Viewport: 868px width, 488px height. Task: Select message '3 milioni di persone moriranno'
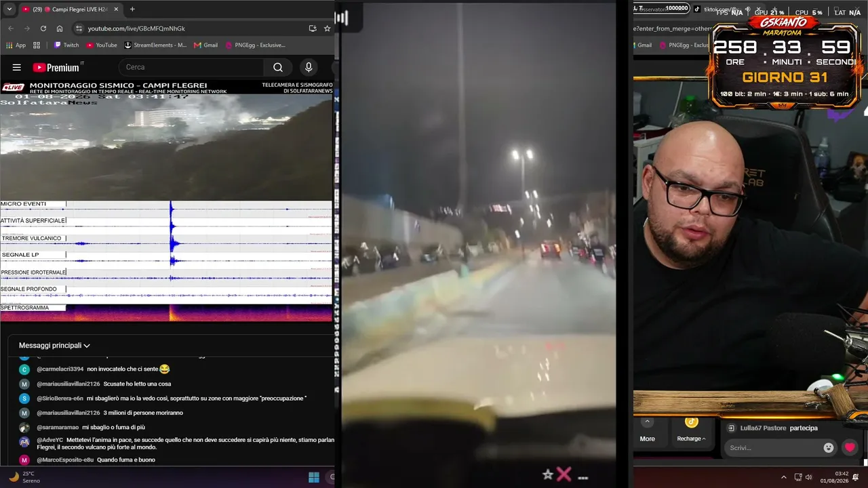(x=143, y=413)
